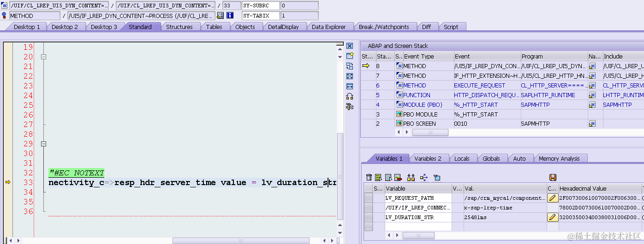The image size is (644, 244).
Task: Click the trash delete icon in variables toolbar
Action: pos(369,177)
